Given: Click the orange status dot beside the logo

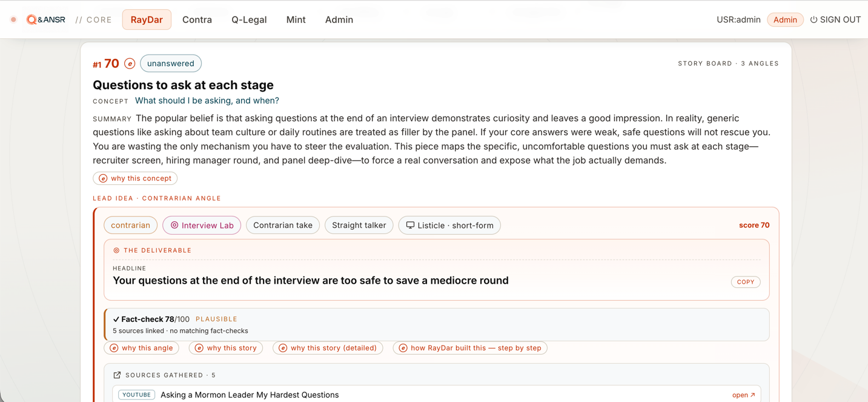Looking at the screenshot, I should point(13,19).
